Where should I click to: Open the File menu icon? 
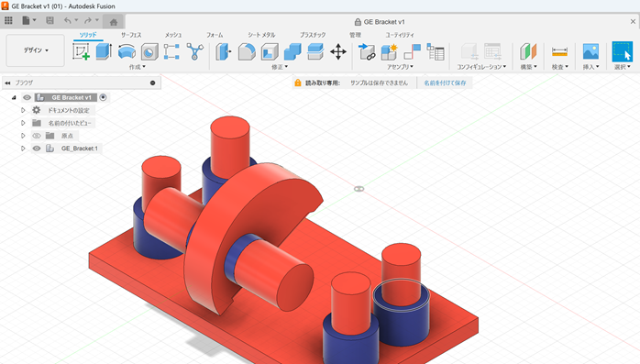(28, 20)
